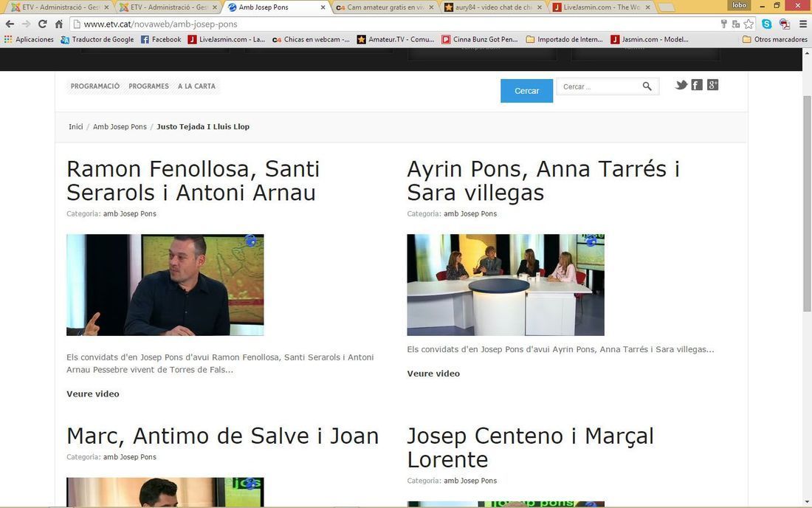Screen dimensions: 812x508
Task: Click the translate page icon in address bar
Action: coord(736,24)
